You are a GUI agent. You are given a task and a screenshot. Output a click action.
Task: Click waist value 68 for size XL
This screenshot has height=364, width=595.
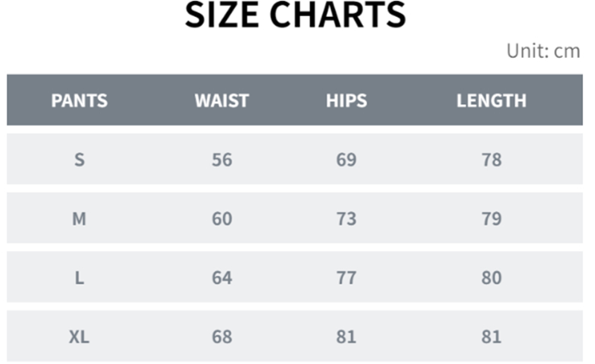click(x=222, y=337)
